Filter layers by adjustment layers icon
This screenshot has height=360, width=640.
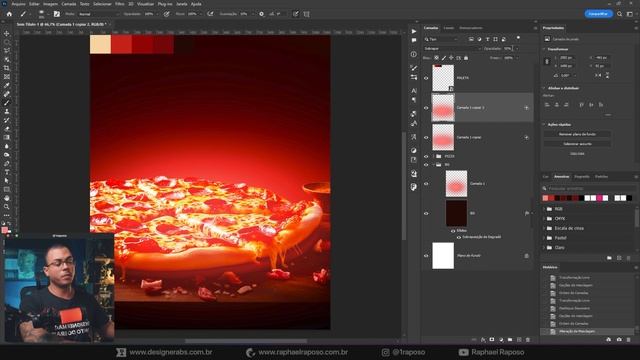[x=479, y=39]
